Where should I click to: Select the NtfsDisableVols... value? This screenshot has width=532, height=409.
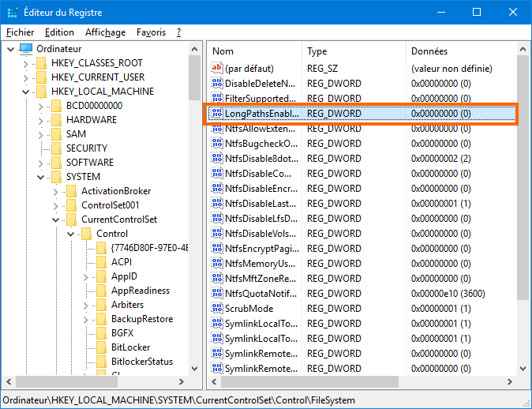point(260,234)
